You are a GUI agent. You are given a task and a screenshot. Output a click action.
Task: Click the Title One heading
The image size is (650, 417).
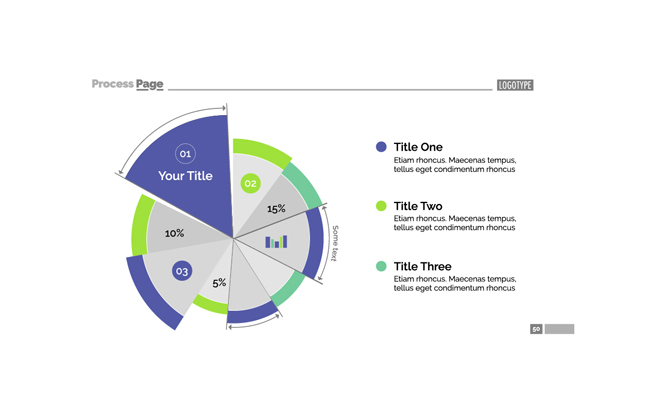click(418, 147)
